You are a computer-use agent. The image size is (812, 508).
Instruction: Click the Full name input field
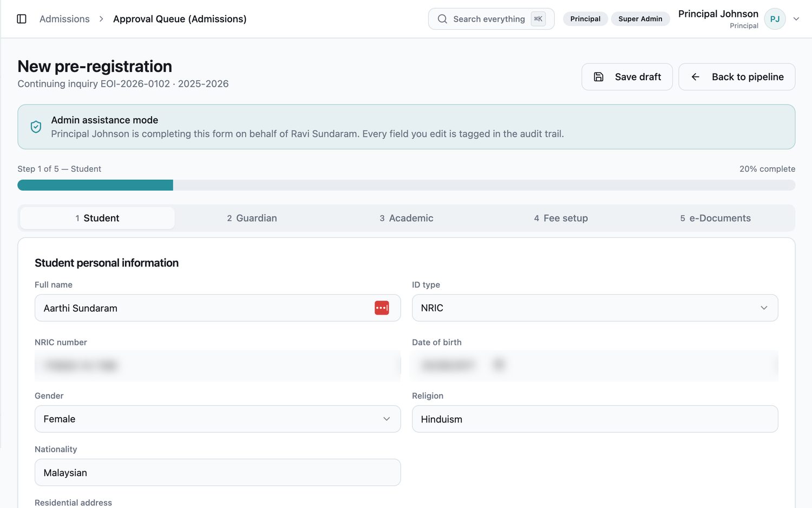click(x=218, y=308)
